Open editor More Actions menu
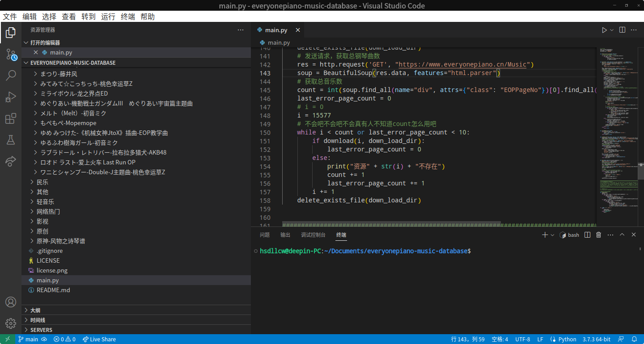The height and width of the screenshot is (344, 644). pyautogui.click(x=634, y=30)
